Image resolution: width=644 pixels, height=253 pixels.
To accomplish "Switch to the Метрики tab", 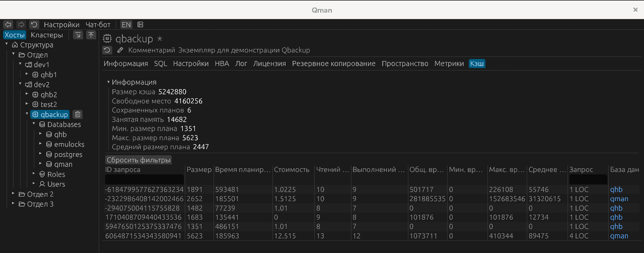I will tap(449, 64).
